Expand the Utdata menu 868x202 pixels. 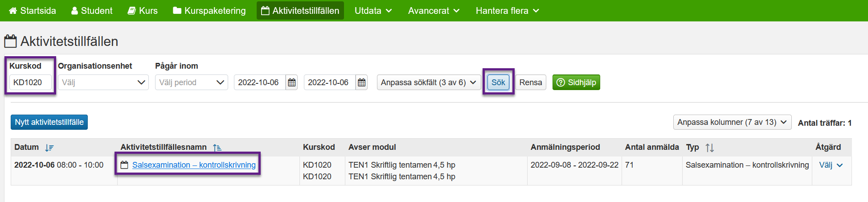pyautogui.click(x=373, y=11)
